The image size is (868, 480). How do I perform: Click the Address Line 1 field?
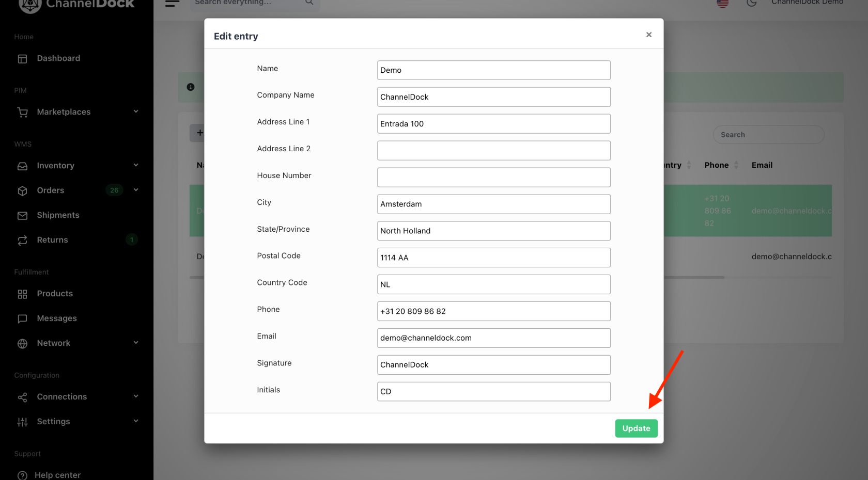(494, 124)
